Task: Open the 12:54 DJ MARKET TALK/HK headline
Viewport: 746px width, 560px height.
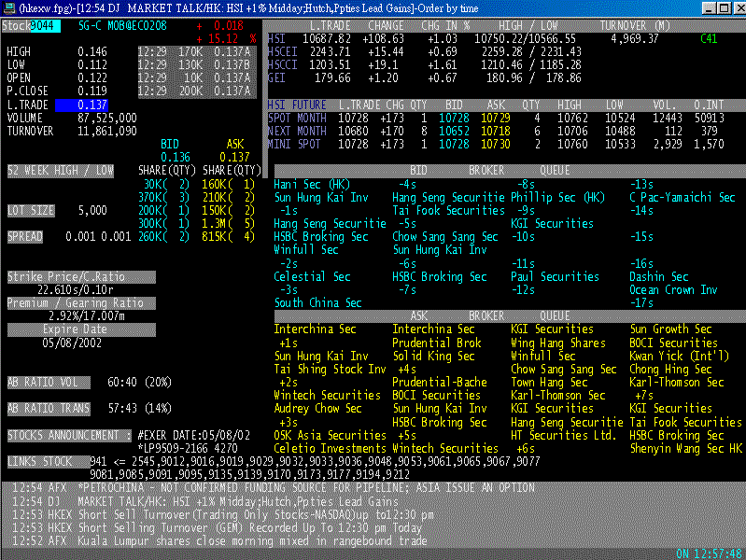Action: coord(205,501)
